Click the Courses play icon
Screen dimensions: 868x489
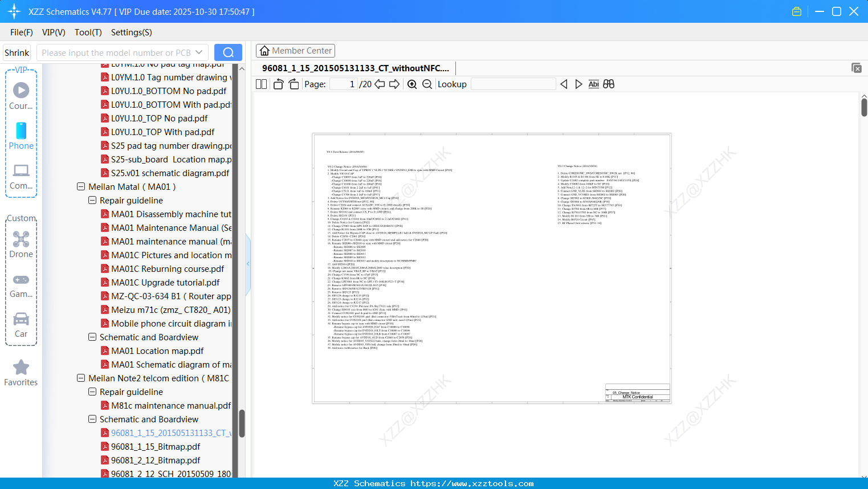pos(21,90)
